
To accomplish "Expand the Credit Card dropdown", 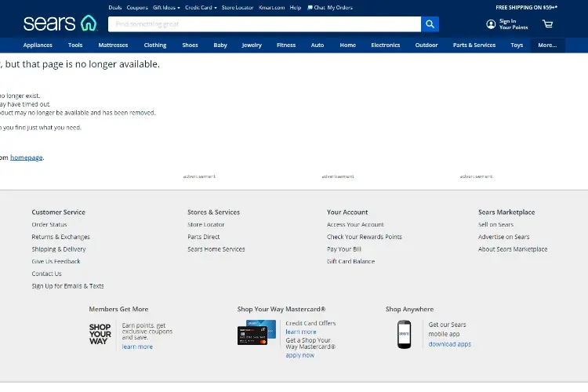I will (201, 8).
